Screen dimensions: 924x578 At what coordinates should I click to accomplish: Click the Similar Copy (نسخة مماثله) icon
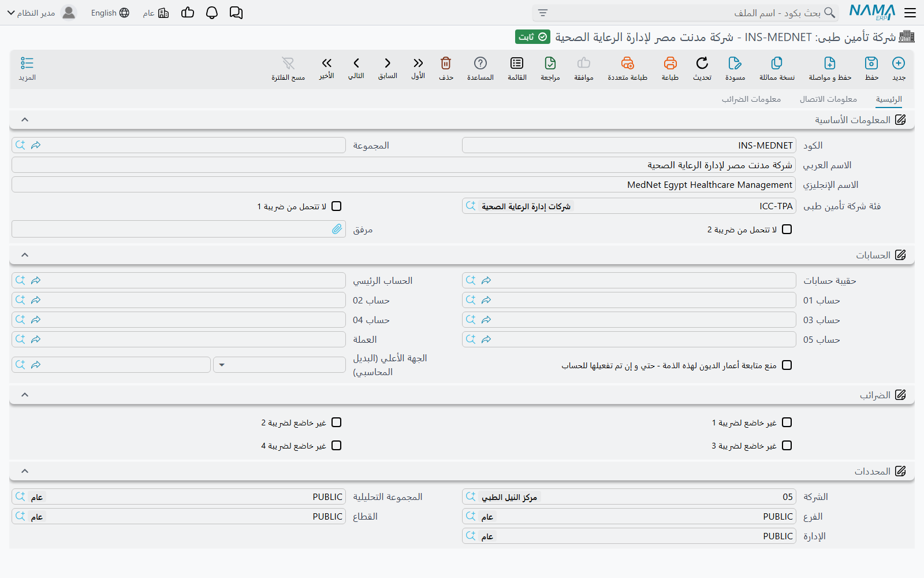[777, 63]
